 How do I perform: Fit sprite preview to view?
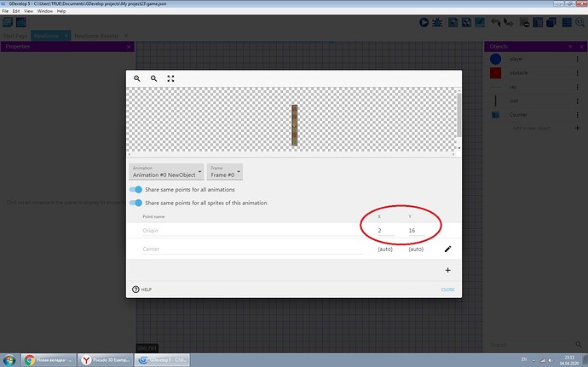click(170, 78)
